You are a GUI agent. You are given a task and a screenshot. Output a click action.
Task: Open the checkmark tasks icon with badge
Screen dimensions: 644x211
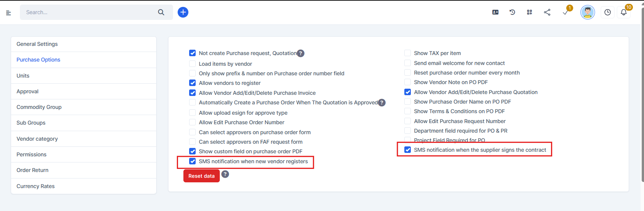click(x=565, y=13)
